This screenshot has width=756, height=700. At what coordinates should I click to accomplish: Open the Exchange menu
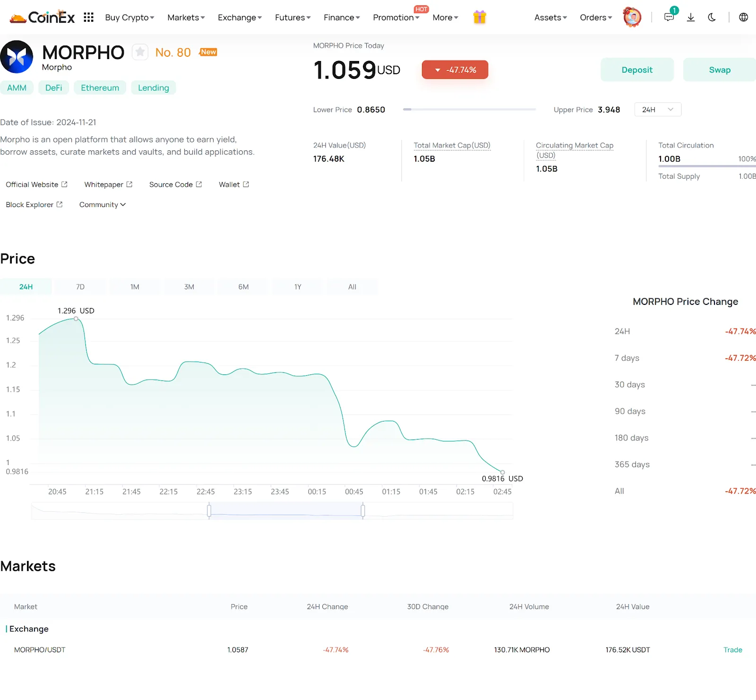(240, 17)
